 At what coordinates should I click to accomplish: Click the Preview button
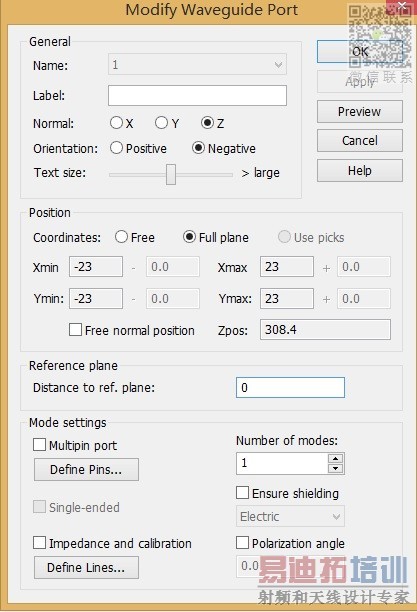[x=360, y=112]
